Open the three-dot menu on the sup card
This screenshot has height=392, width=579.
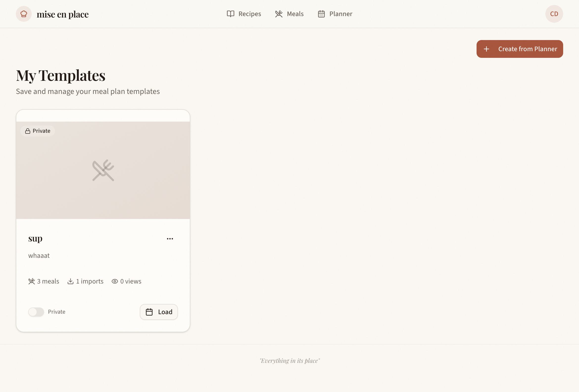170,239
